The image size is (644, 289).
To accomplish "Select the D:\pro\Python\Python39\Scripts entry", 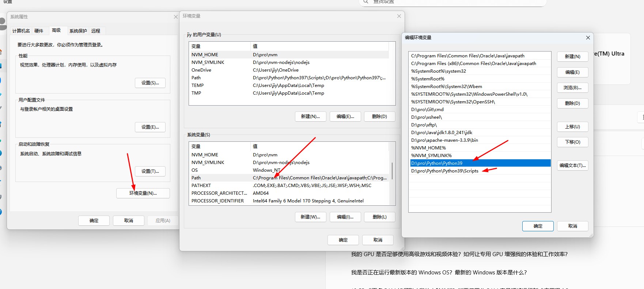I will click(x=444, y=171).
